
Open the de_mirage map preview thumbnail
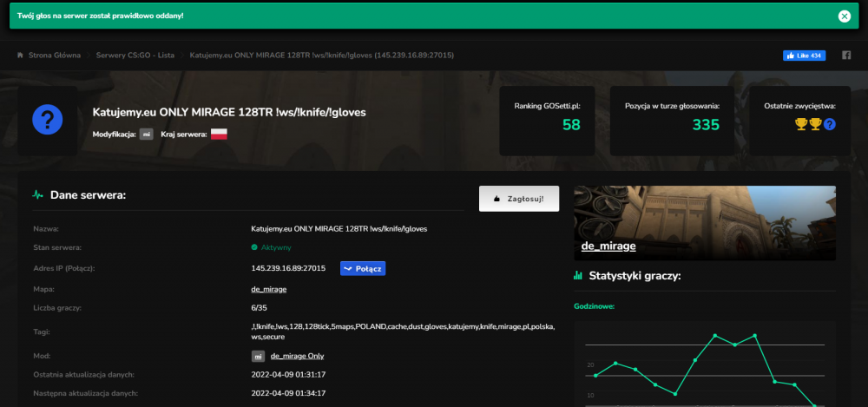click(705, 223)
